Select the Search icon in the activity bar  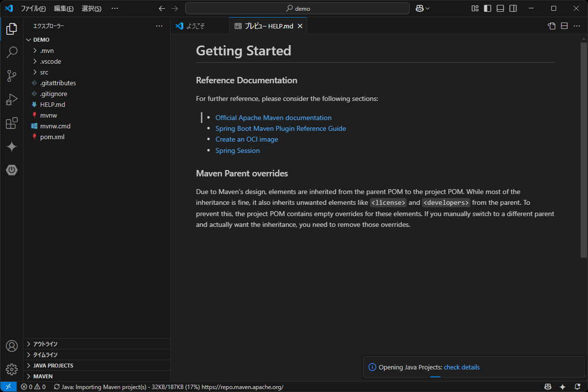coord(12,52)
